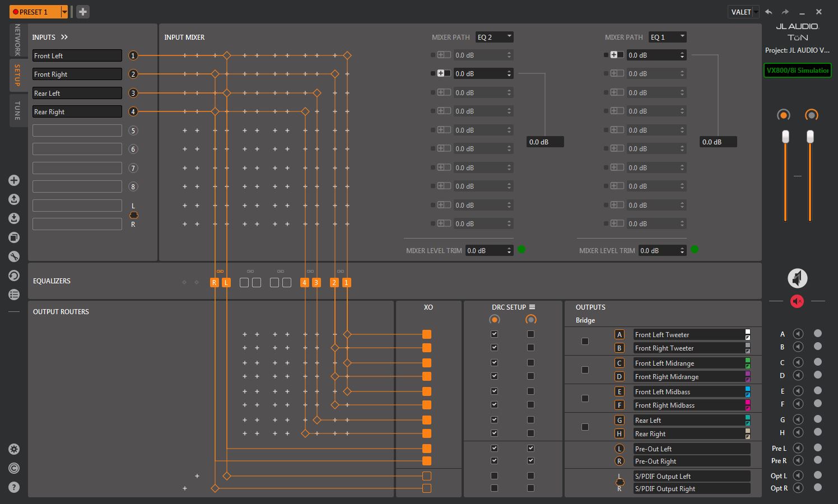The width and height of the screenshot is (838, 504).
Task: Open the wrench tools icon
Action: click(x=14, y=256)
